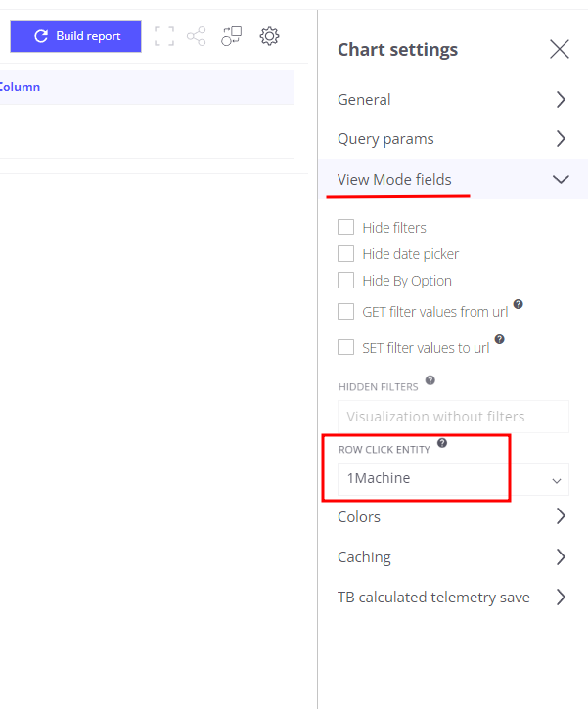Image resolution: width=588 pixels, height=709 pixels.
Task: Click help icon beside Row Click Entity
Action: (442, 443)
